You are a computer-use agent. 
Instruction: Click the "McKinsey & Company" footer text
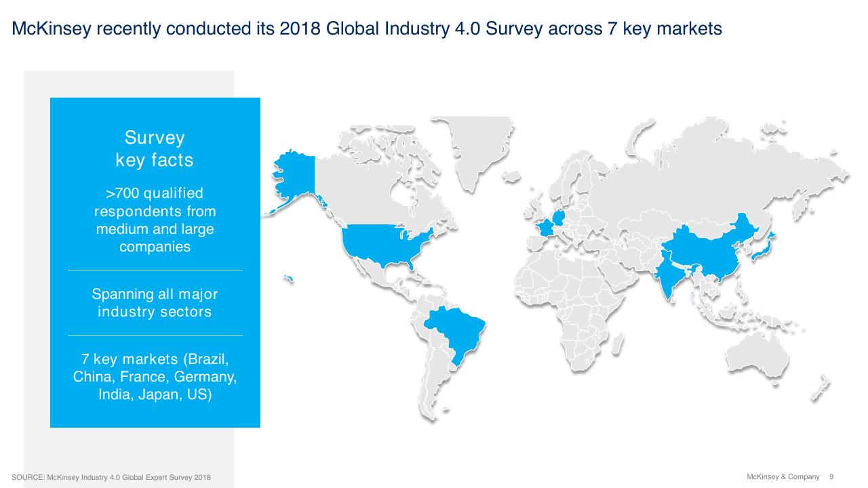(x=783, y=476)
